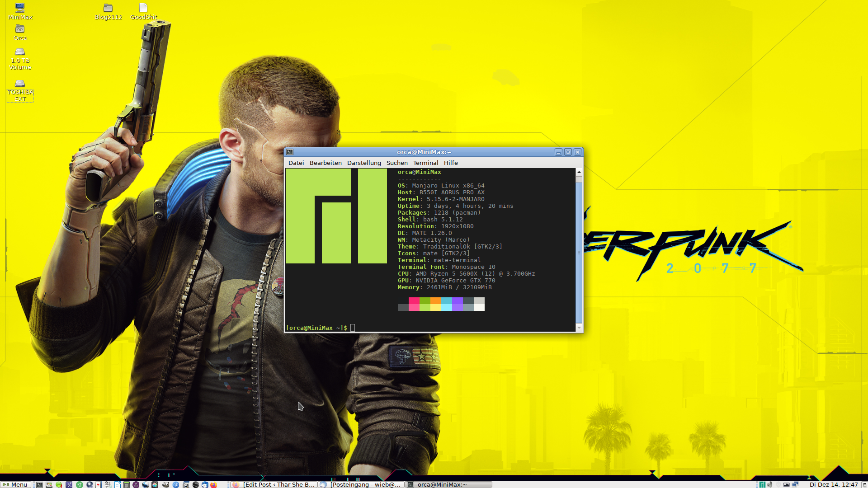
Task: Select the TOSHIBA EXT drive icon
Action: (x=20, y=91)
